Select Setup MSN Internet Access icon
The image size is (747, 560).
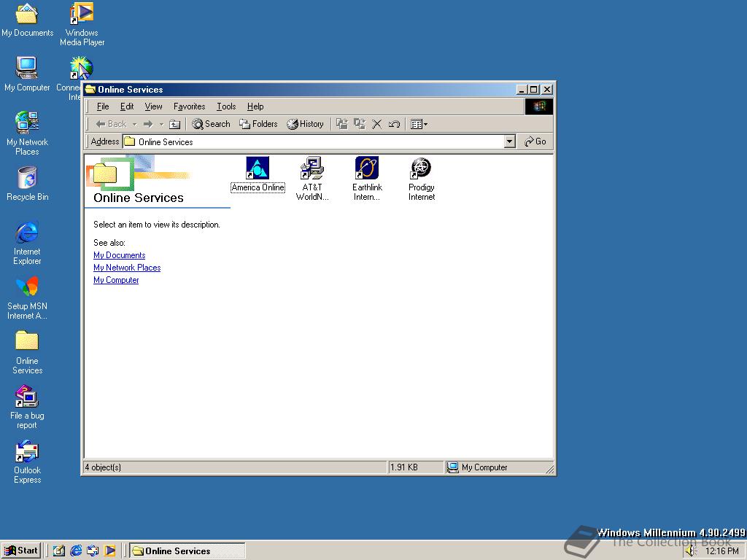coord(27,298)
